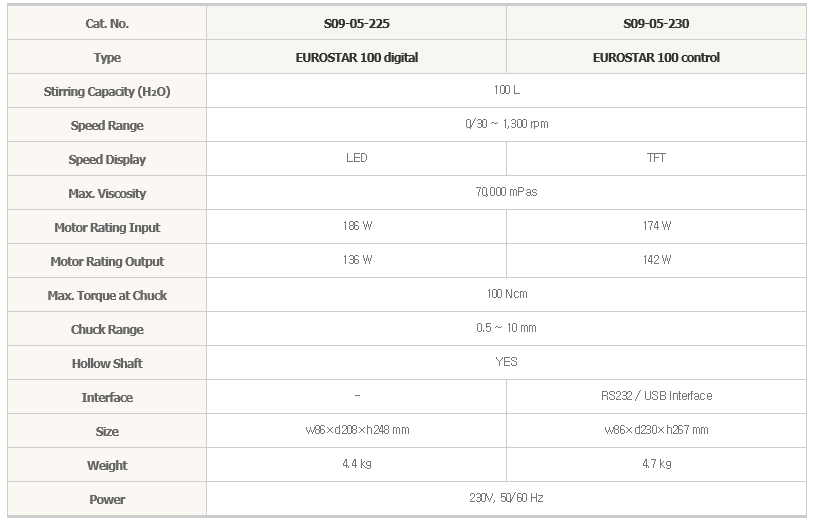The height and width of the screenshot is (525, 817).
Task: Select the 230V, 50/60 Hz power value
Action: [x=506, y=498]
